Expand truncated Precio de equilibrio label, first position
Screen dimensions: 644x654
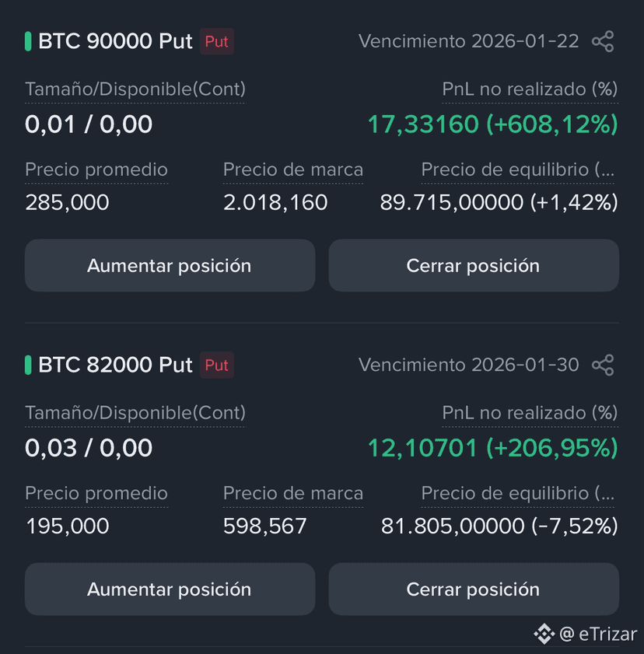pyautogui.click(x=518, y=170)
